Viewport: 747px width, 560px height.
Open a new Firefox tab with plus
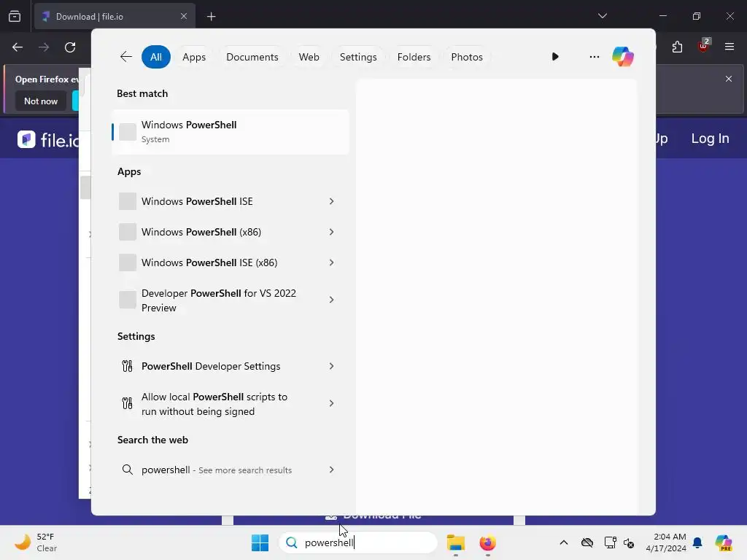(211, 17)
